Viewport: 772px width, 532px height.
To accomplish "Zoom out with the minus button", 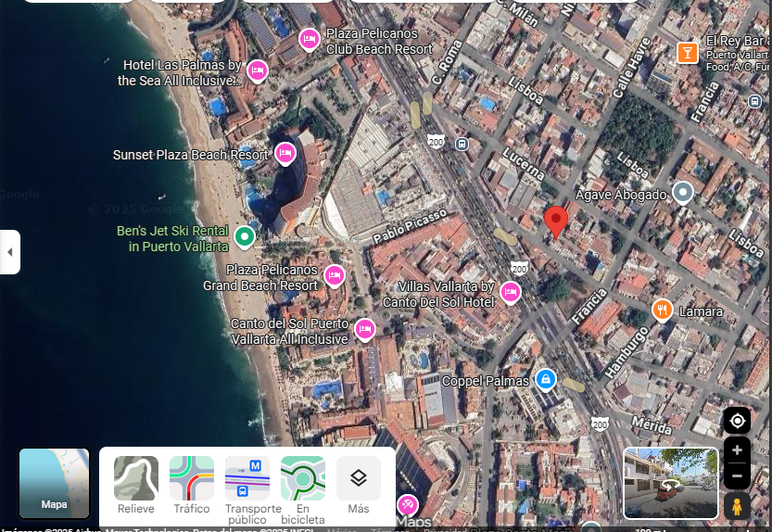I will (x=737, y=475).
